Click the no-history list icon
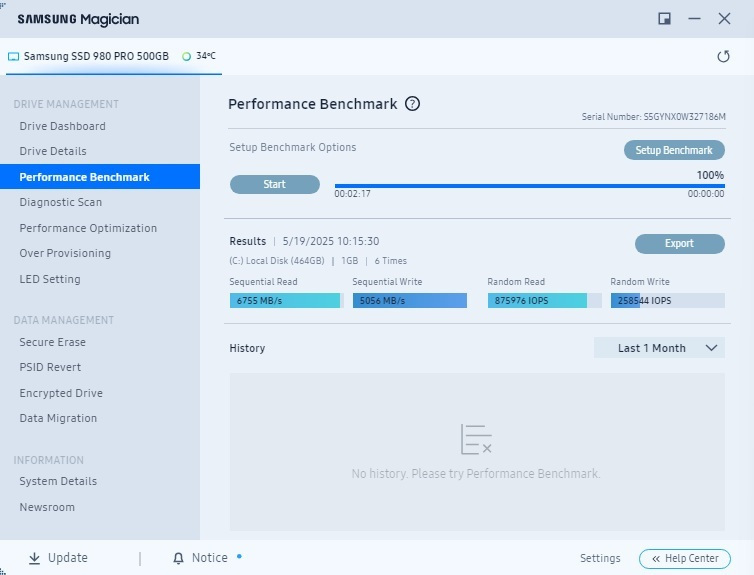Image resolution: width=754 pixels, height=575 pixels. click(476, 439)
